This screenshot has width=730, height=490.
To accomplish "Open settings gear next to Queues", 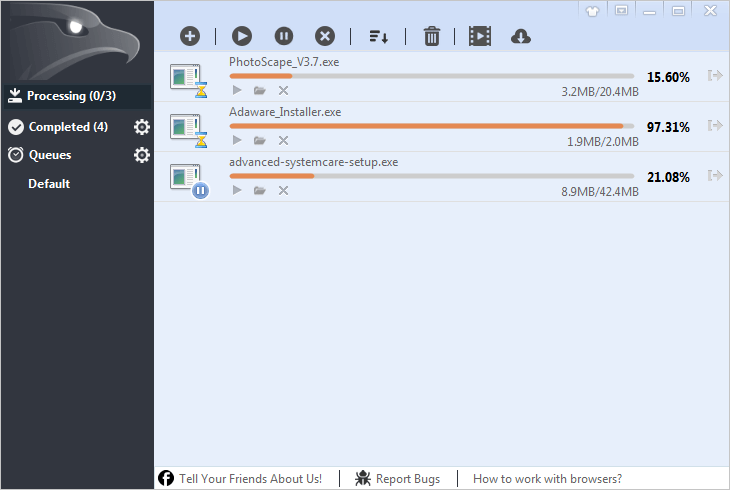I will (x=142, y=155).
